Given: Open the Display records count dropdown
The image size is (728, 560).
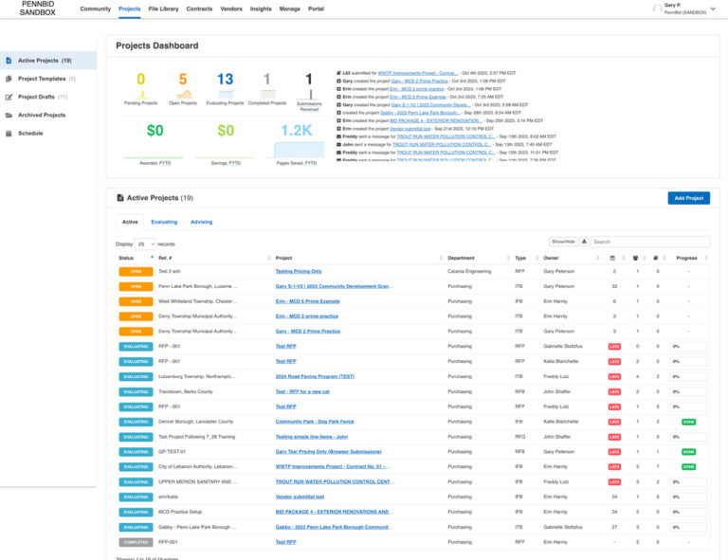Looking at the screenshot, I should 145,244.
